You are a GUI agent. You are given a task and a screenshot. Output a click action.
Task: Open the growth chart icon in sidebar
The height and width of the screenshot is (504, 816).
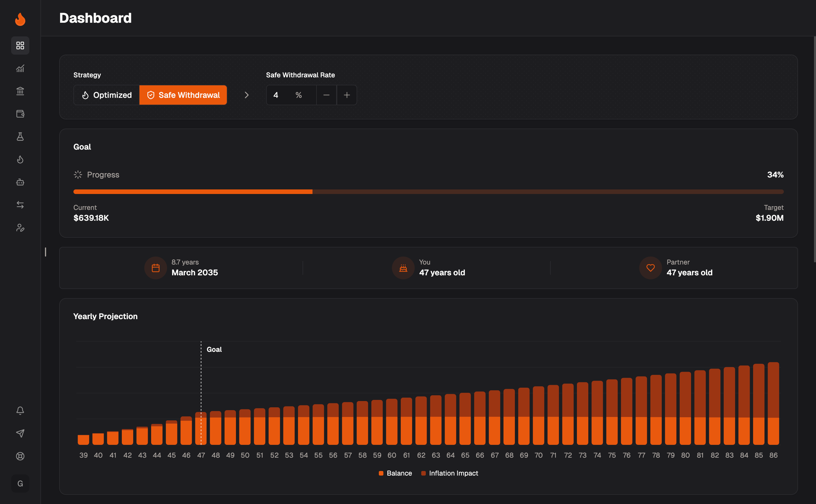point(20,68)
